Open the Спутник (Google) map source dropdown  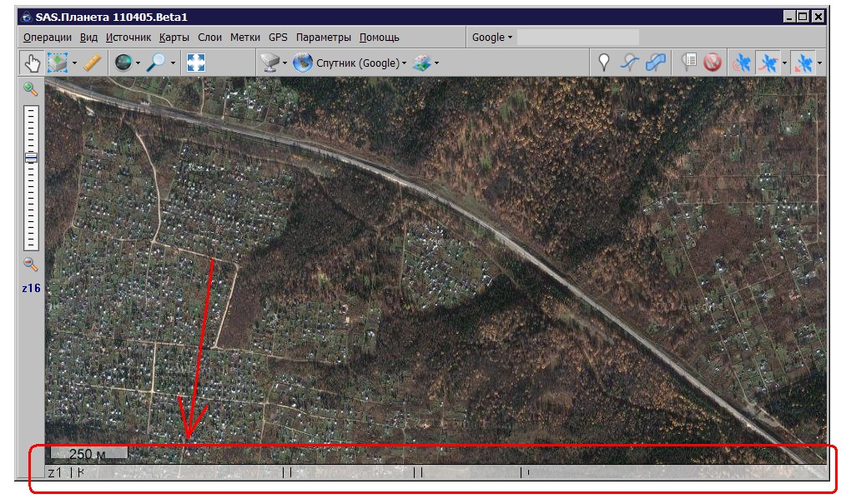click(350, 63)
